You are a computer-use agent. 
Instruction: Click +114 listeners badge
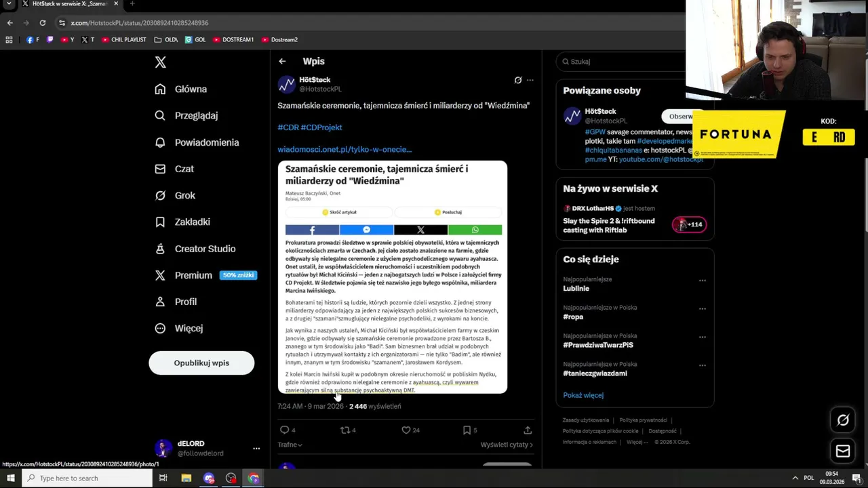point(689,224)
